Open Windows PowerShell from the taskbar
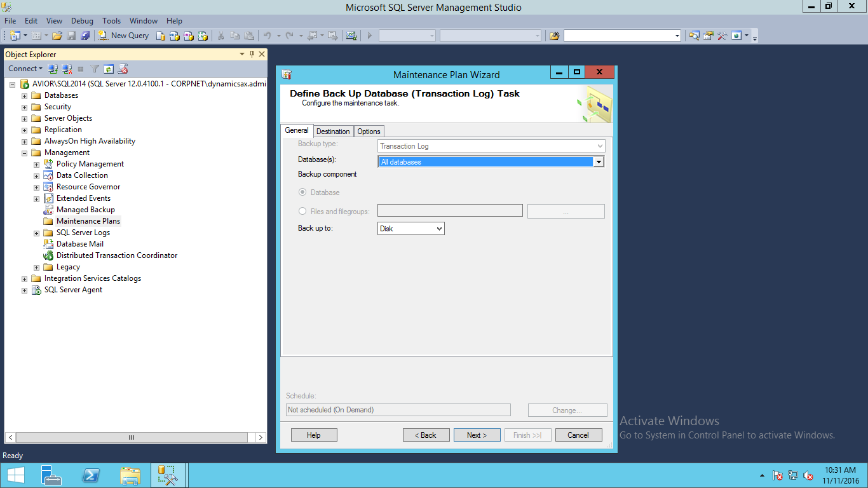The height and width of the screenshot is (488, 868). [x=91, y=475]
